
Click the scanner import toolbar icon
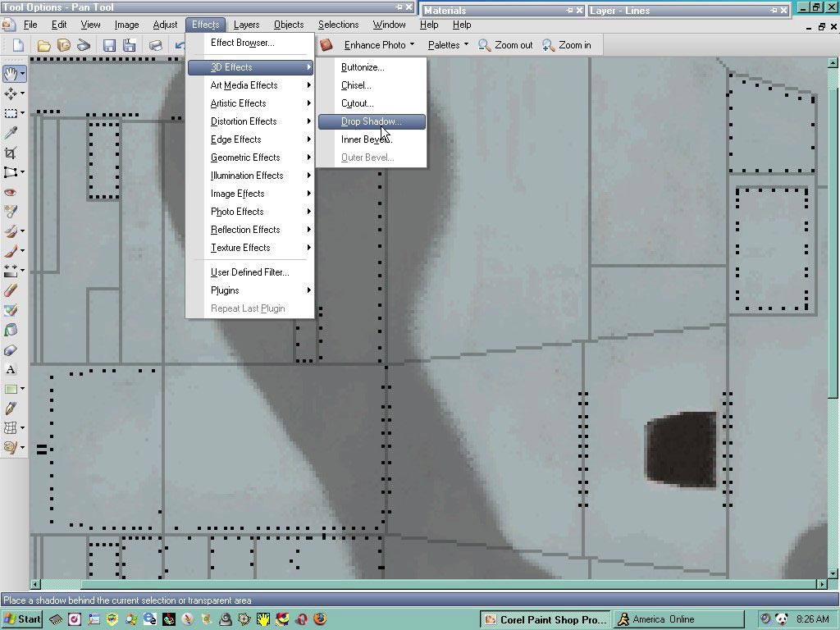point(84,46)
